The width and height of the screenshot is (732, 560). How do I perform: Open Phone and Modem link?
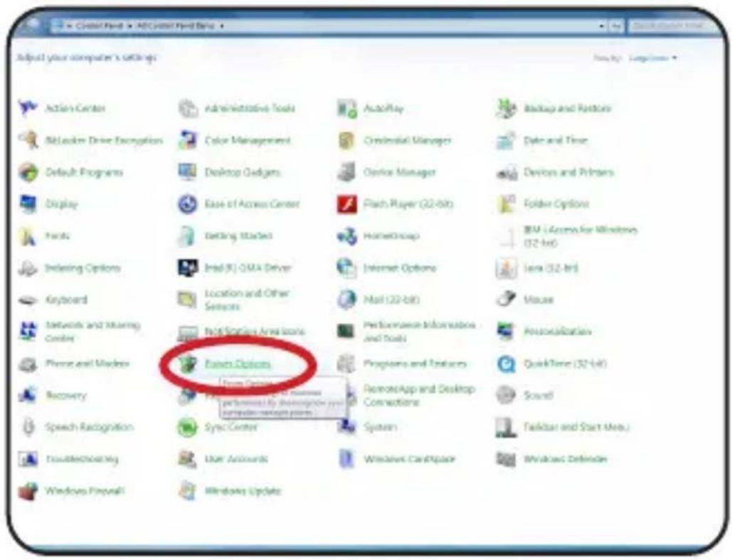click(87, 364)
